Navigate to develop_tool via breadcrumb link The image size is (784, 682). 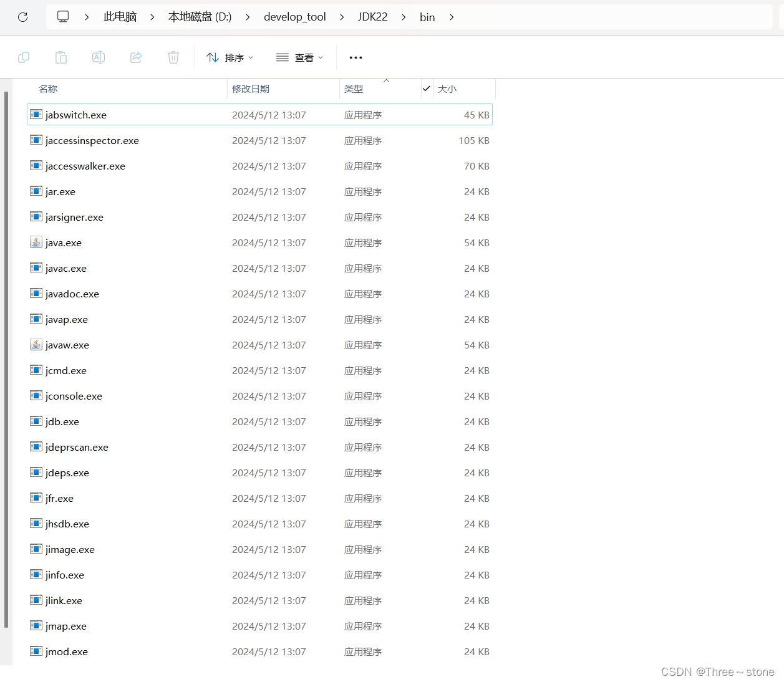[295, 16]
